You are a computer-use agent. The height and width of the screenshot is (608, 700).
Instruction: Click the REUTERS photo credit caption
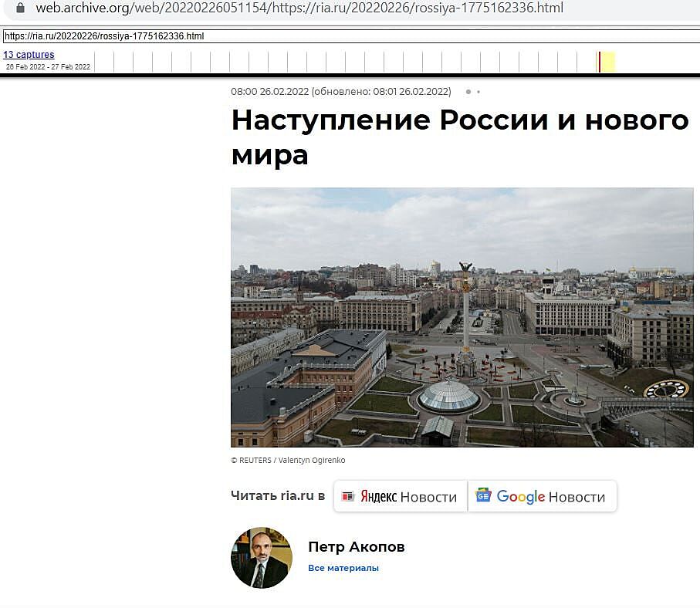point(287,461)
